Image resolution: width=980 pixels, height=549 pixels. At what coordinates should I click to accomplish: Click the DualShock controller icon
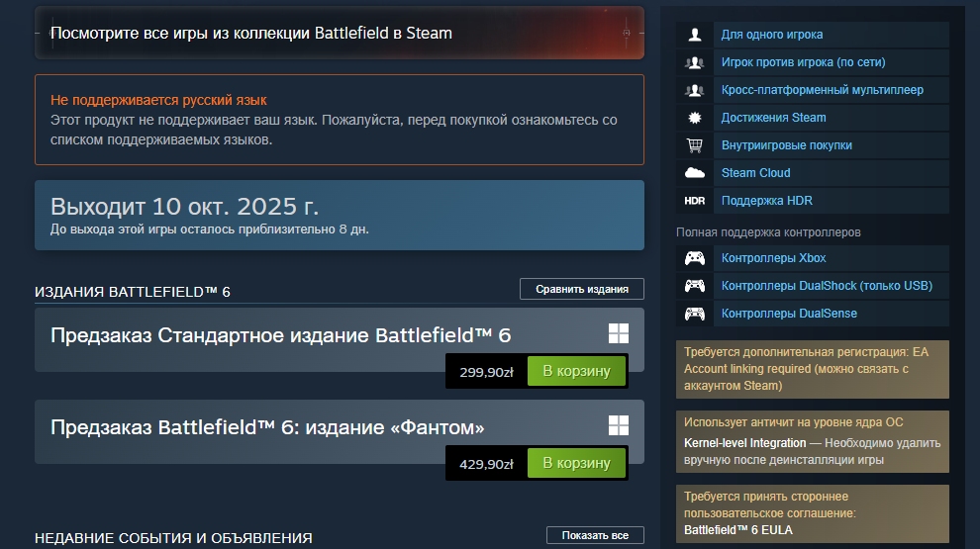coord(695,286)
